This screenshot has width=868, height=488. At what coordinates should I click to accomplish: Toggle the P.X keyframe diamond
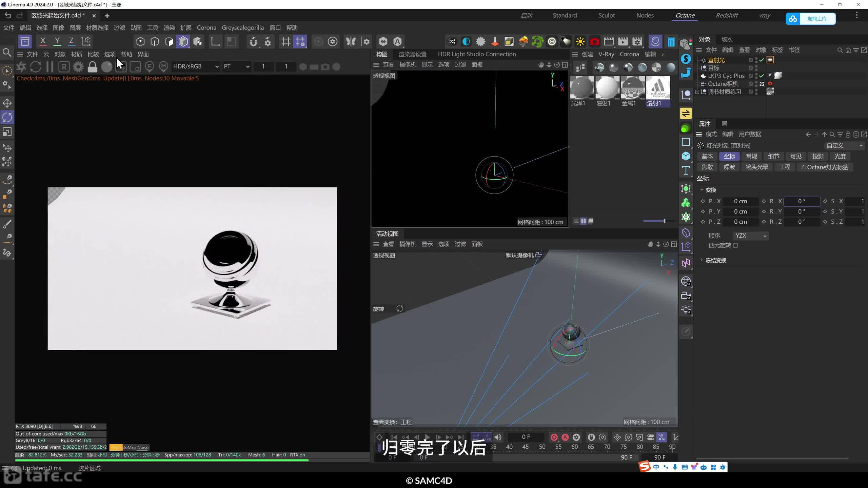point(703,201)
